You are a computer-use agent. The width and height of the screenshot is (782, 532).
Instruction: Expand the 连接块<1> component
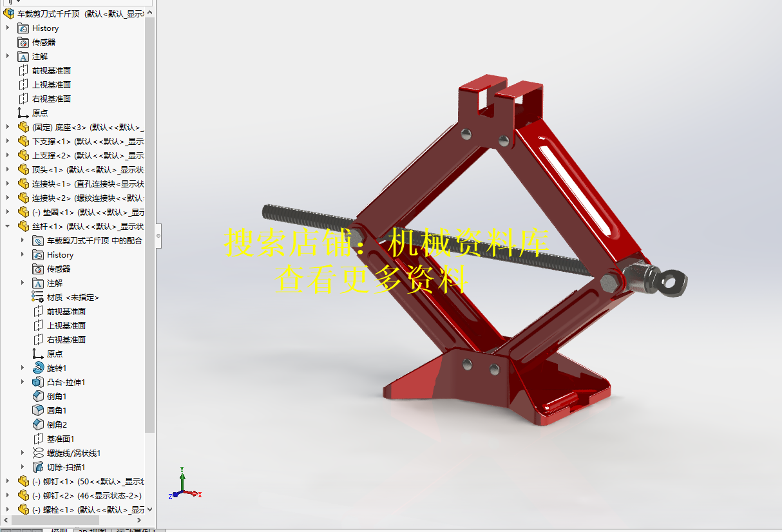(8, 184)
